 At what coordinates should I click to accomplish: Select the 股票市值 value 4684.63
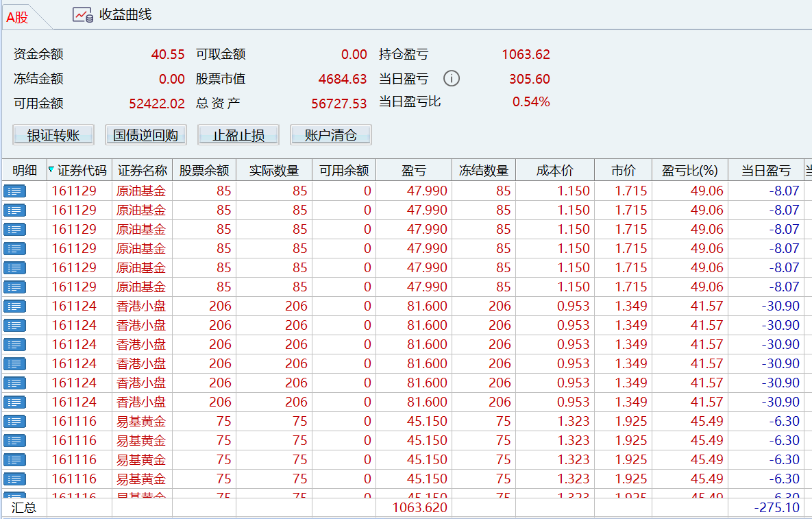point(343,80)
